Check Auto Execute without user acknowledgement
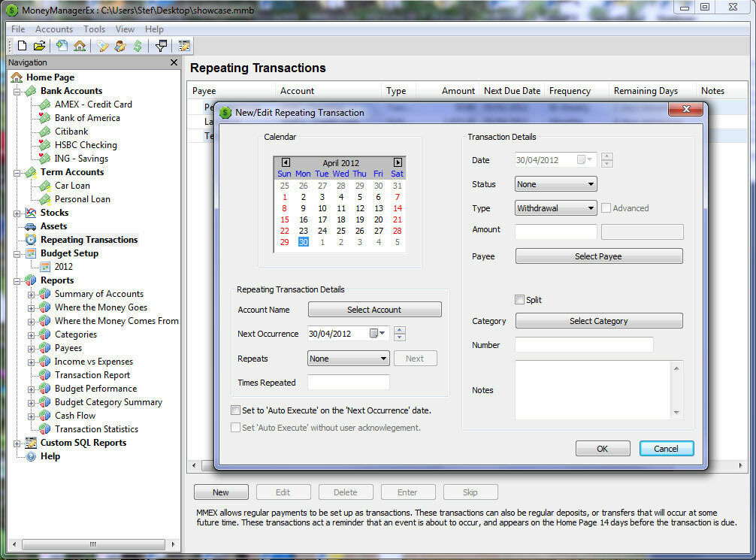 [x=235, y=428]
